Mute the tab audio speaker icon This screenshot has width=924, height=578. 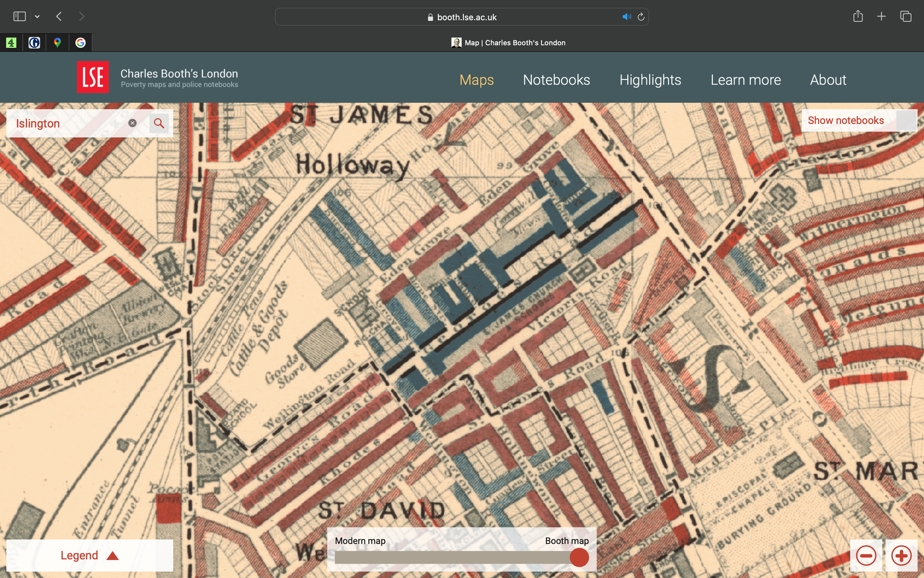pyautogui.click(x=626, y=17)
